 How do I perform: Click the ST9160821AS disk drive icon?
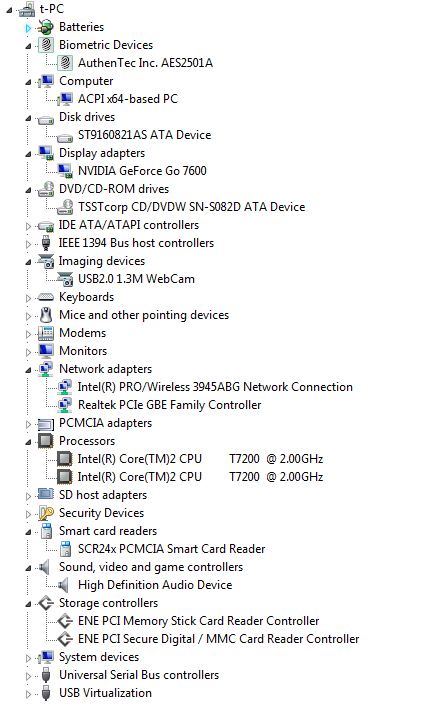click(65, 137)
